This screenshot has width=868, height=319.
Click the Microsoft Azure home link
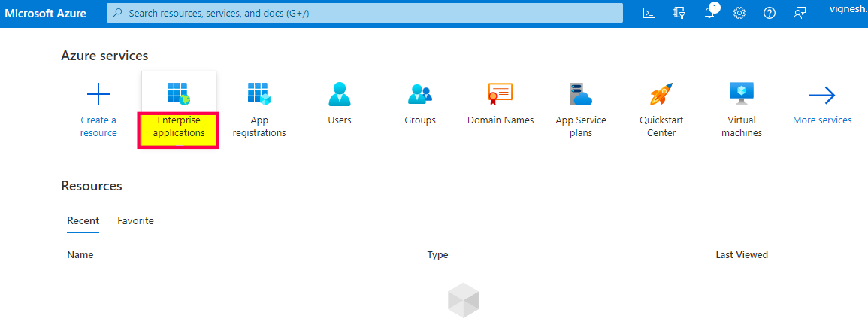pyautogui.click(x=46, y=14)
